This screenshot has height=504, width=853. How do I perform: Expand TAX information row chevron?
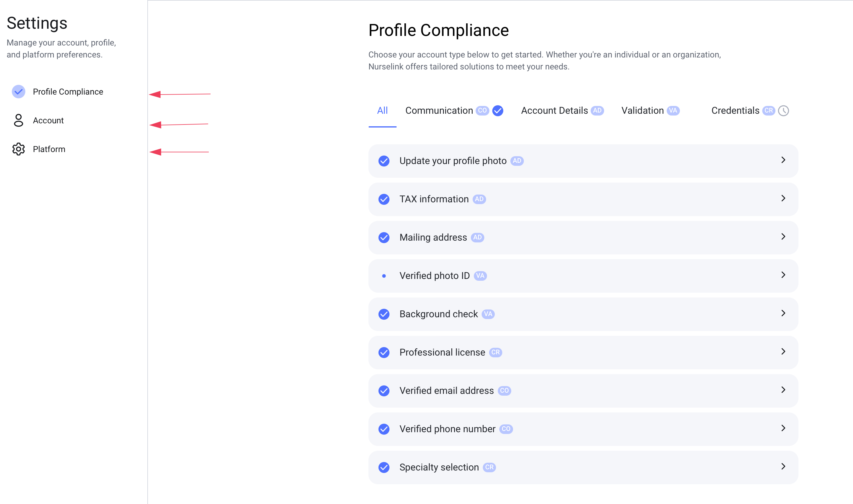pyautogui.click(x=783, y=198)
